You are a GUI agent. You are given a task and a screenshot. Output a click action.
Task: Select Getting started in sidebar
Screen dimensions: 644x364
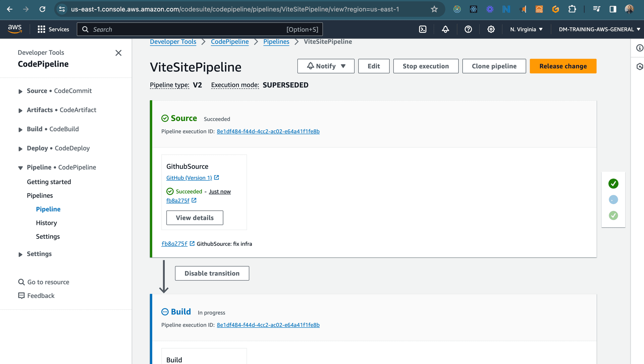click(49, 182)
